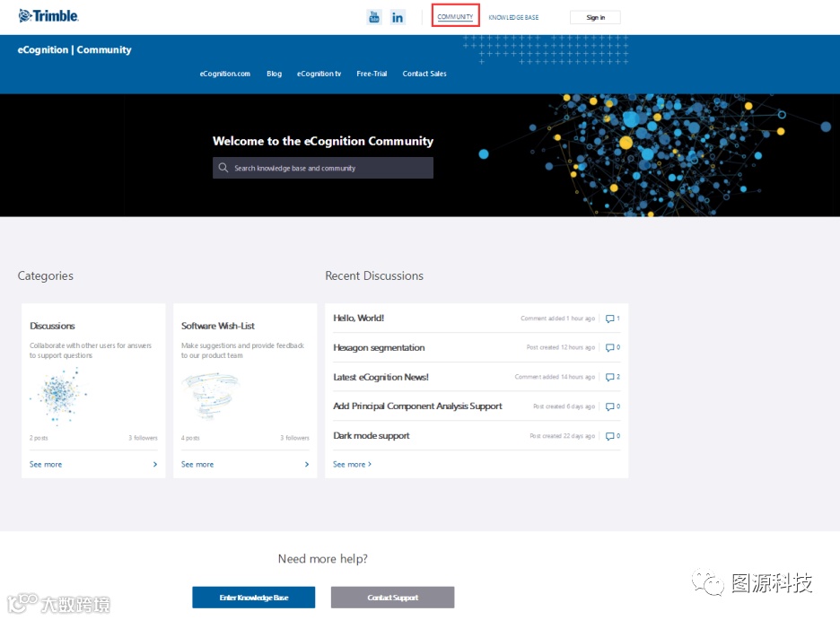
Task: Click comment bubble icon for Hexagon segmentation
Action: (x=609, y=347)
